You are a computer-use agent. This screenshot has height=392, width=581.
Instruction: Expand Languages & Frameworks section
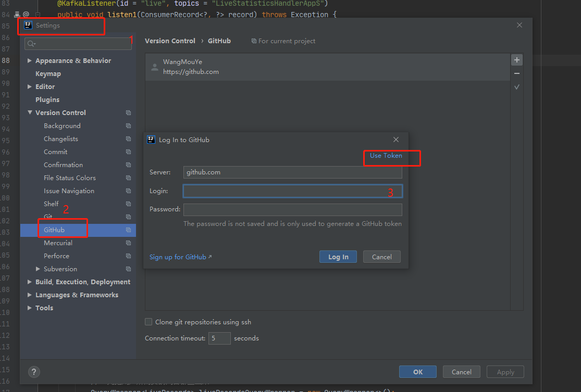click(x=29, y=295)
